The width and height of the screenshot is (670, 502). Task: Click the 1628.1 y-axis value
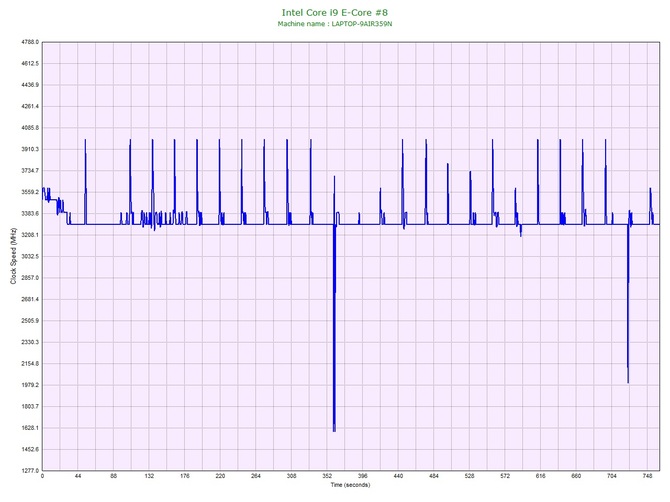[30, 428]
